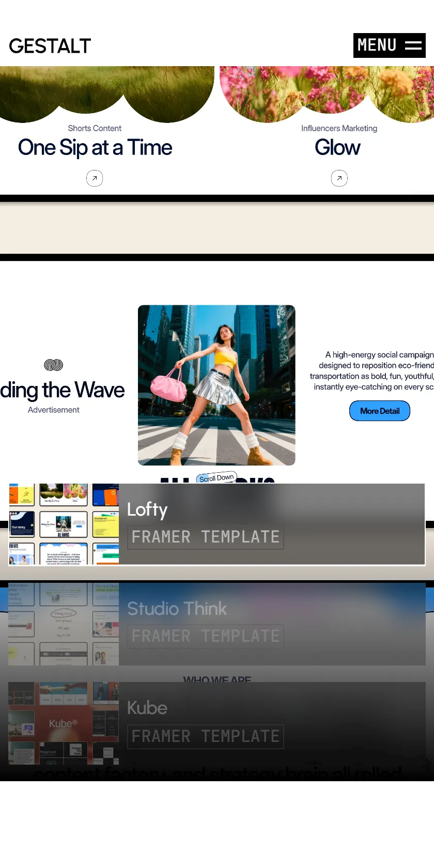Click the More Detail button

380,411
